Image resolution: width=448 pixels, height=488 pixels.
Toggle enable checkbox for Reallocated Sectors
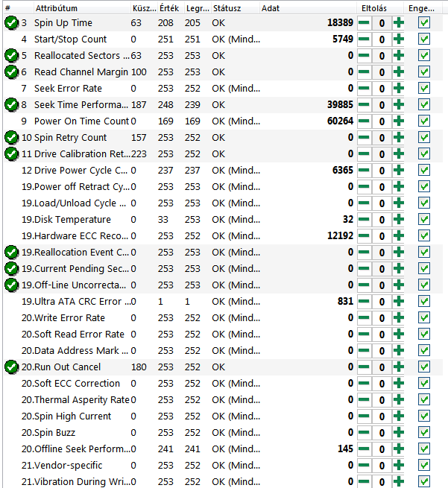(x=424, y=56)
